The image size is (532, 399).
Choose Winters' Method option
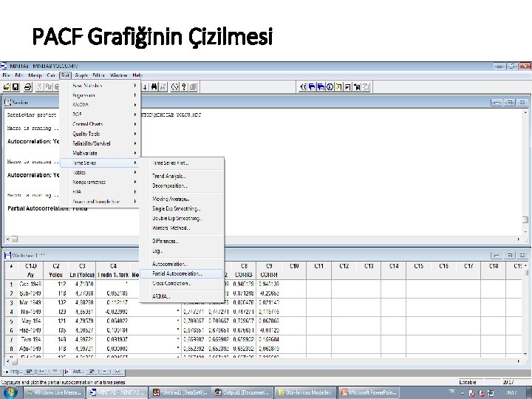182,228
